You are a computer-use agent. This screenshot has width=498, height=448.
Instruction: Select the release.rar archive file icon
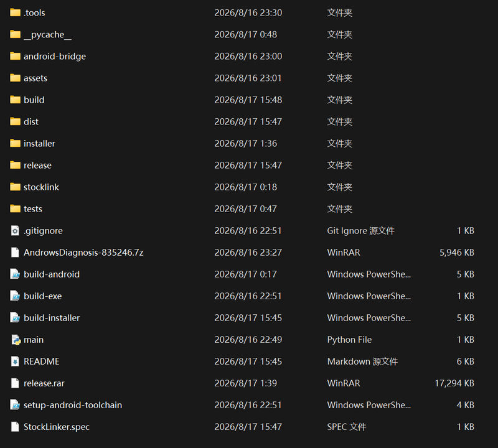point(15,383)
